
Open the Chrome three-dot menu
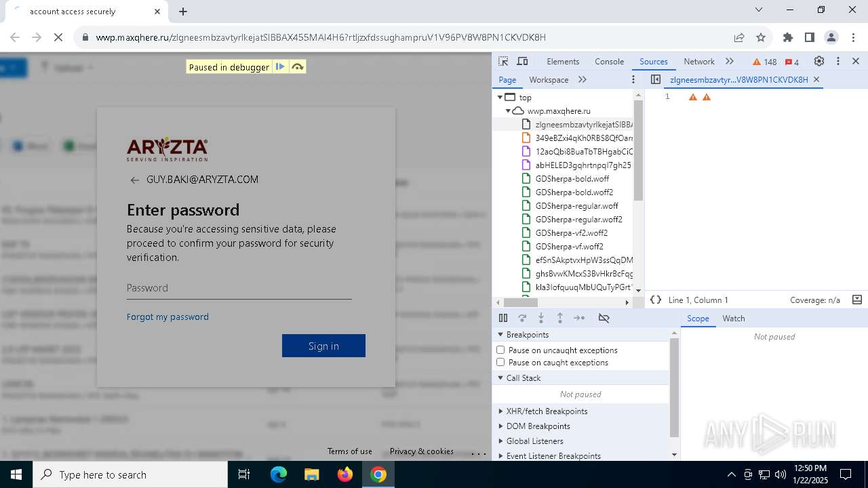tap(853, 37)
